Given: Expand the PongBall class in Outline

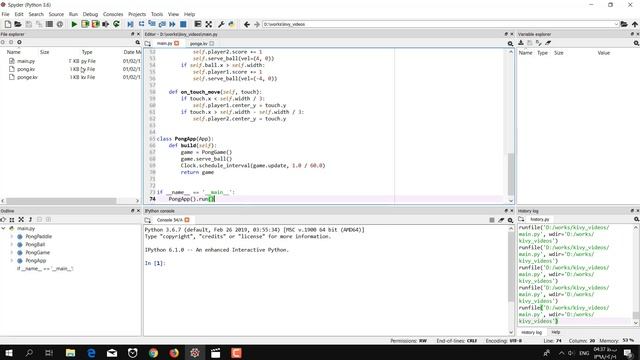Looking at the screenshot, I should pos(12,244).
